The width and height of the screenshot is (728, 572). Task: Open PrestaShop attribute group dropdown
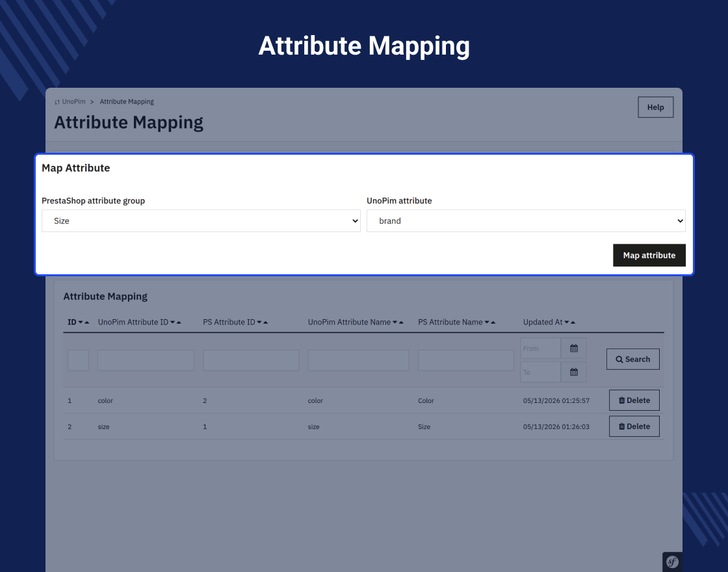(x=201, y=221)
